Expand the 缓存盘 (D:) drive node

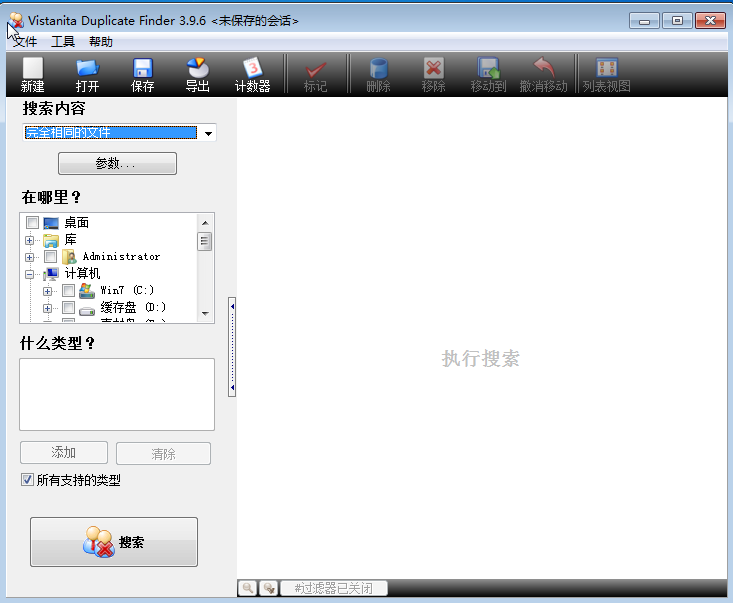click(47, 308)
